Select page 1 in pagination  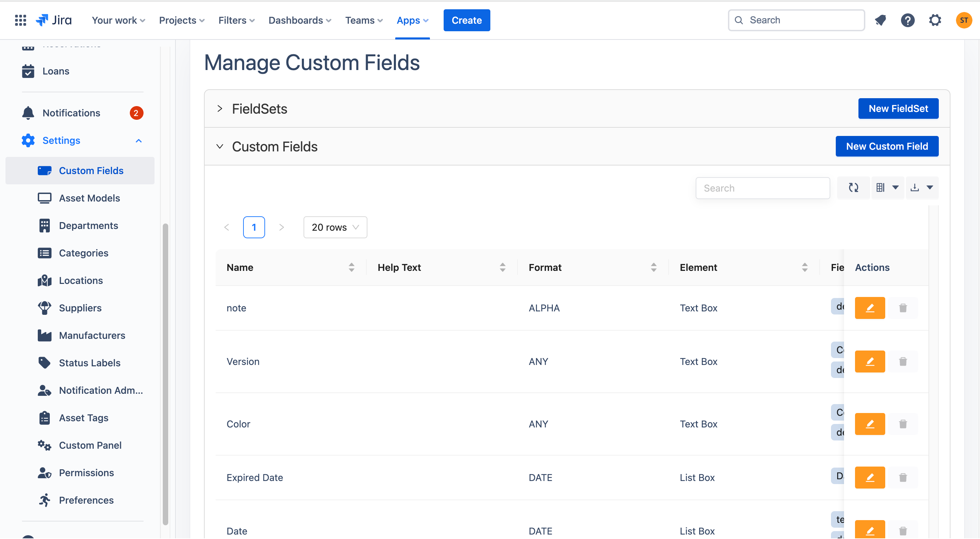(254, 227)
